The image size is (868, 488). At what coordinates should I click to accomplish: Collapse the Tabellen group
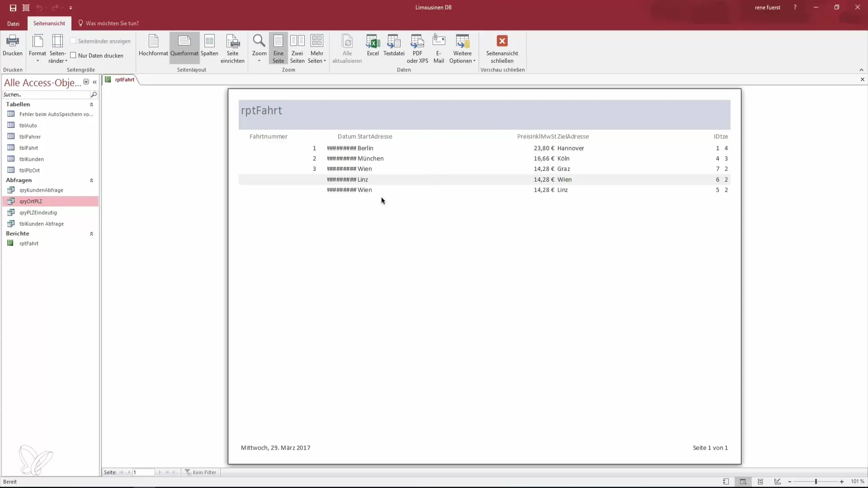pos(91,104)
